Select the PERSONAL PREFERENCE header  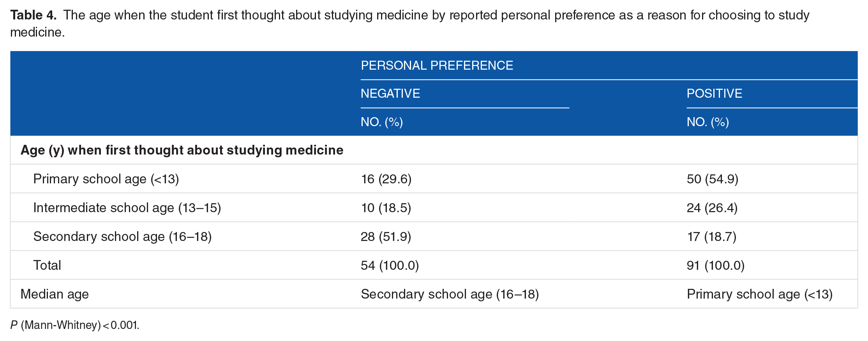(x=437, y=65)
